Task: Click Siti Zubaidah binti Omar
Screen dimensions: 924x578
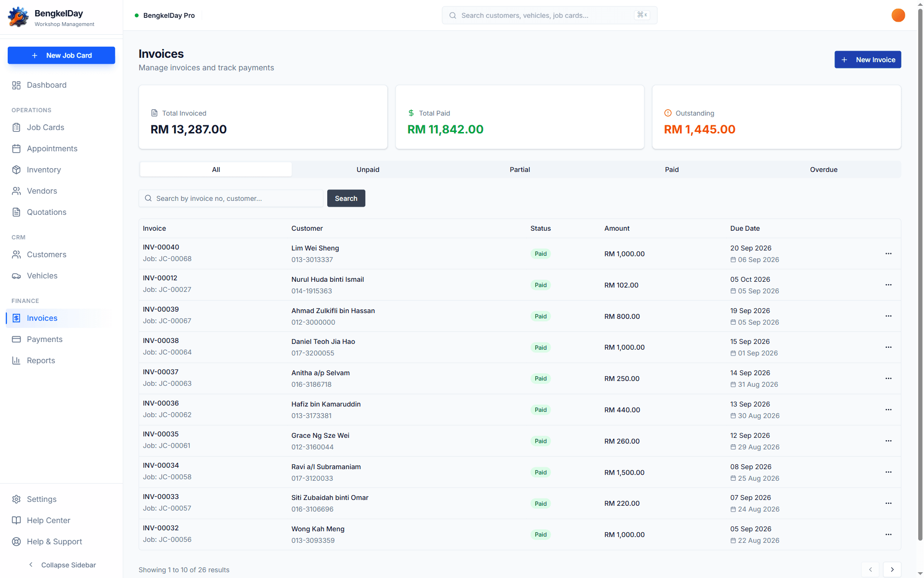Action: point(330,498)
